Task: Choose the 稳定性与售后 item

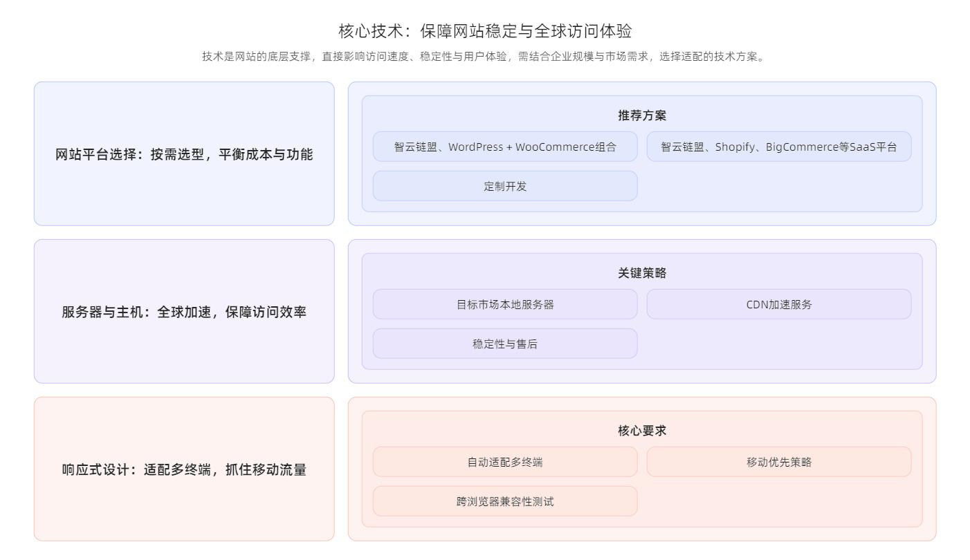Action: (x=504, y=344)
